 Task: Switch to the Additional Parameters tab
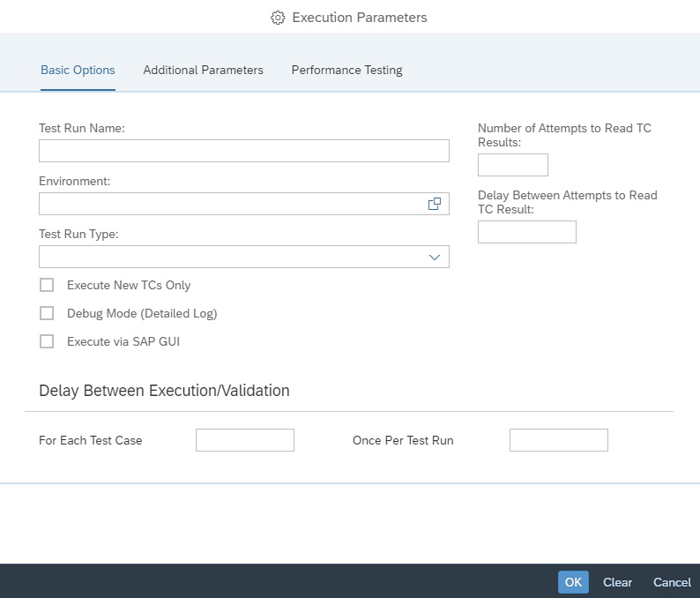point(203,71)
